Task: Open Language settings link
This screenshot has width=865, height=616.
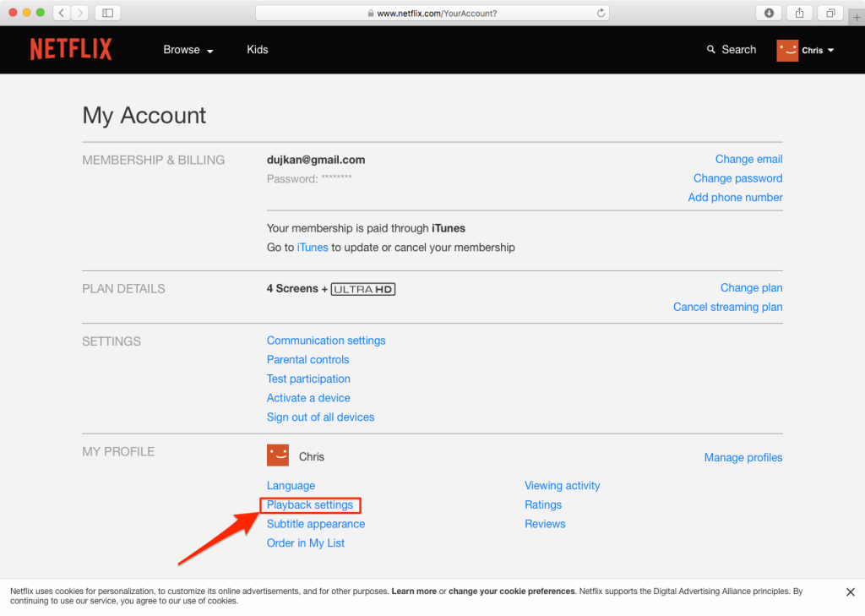Action: [291, 486]
